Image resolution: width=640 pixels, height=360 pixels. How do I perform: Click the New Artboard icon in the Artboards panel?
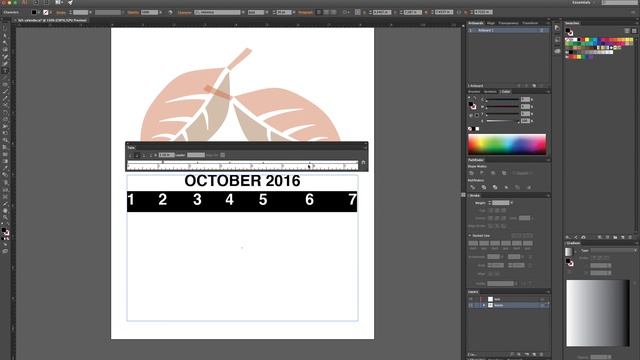click(x=534, y=86)
